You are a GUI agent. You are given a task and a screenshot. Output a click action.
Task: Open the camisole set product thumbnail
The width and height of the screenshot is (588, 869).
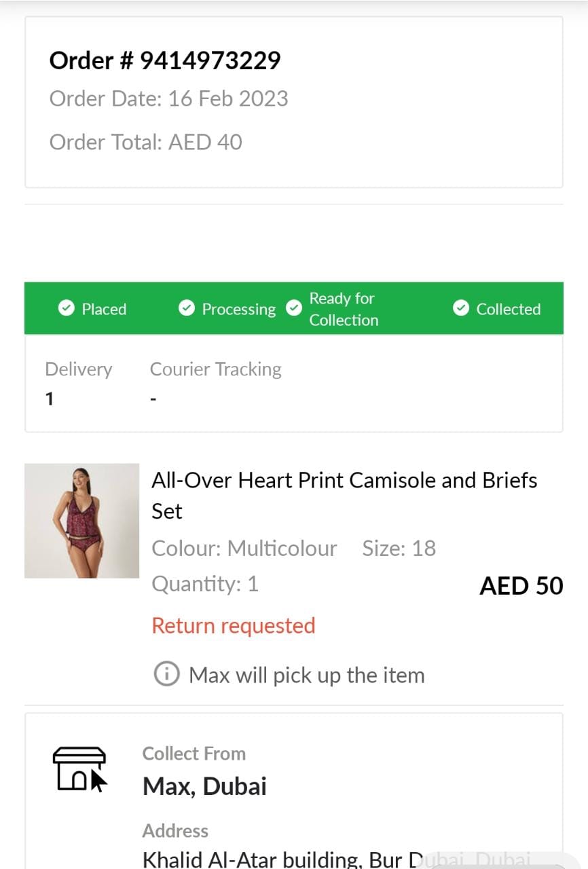(x=81, y=521)
